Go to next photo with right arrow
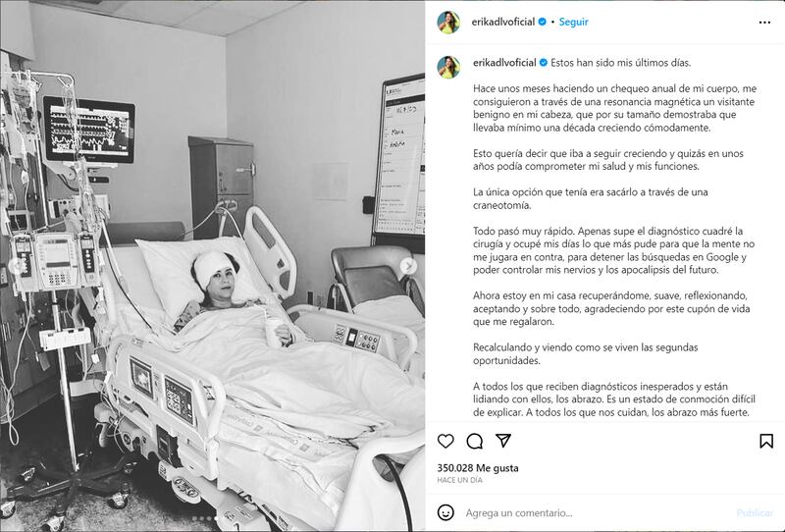This screenshot has width=785, height=532. pyautogui.click(x=408, y=266)
